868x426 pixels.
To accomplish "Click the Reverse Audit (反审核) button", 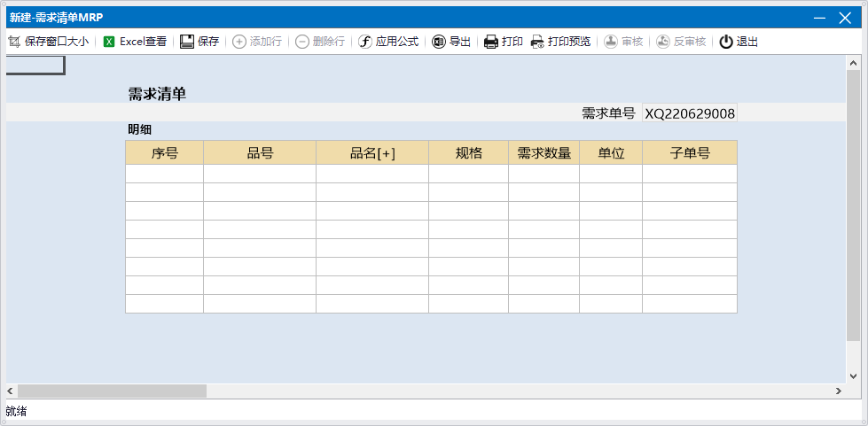I will coord(681,42).
